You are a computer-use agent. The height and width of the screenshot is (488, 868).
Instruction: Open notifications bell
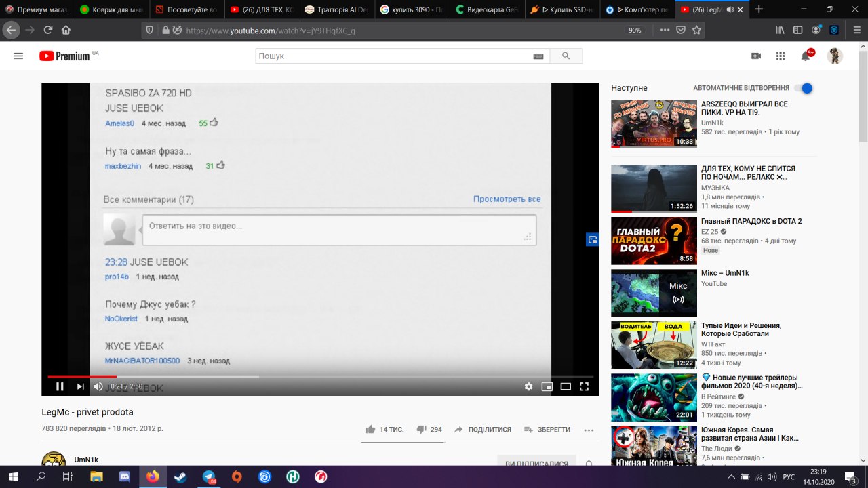pos(806,56)
